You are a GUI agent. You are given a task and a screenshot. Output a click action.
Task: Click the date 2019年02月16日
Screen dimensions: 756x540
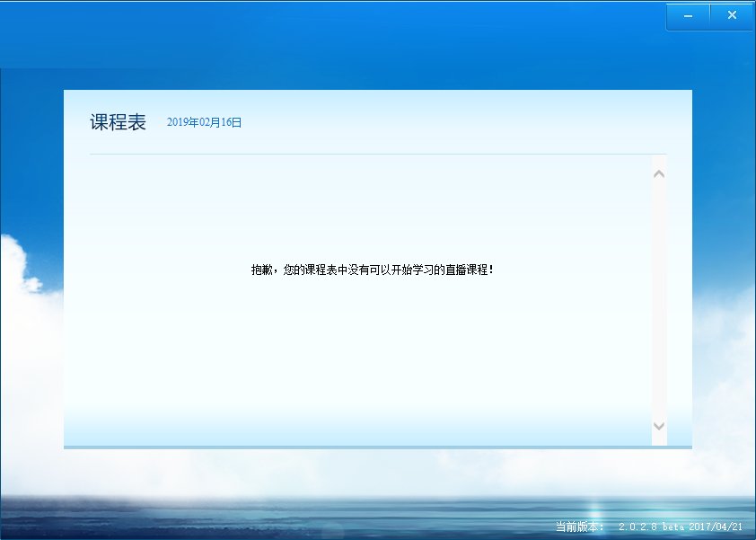pos(204,122)
